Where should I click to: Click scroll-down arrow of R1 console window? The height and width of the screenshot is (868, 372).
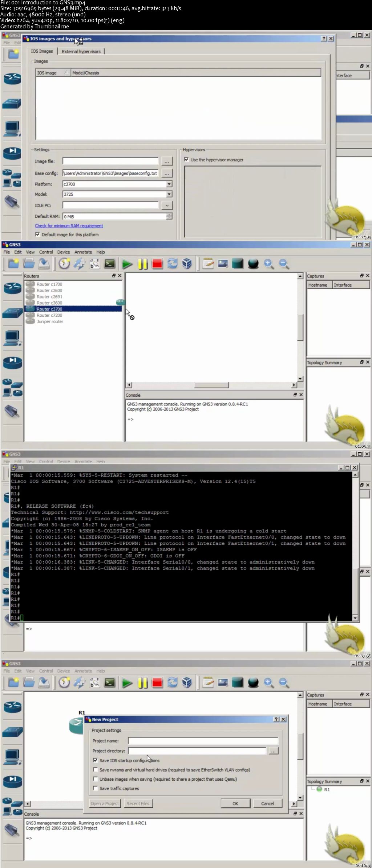pos(355,618)
